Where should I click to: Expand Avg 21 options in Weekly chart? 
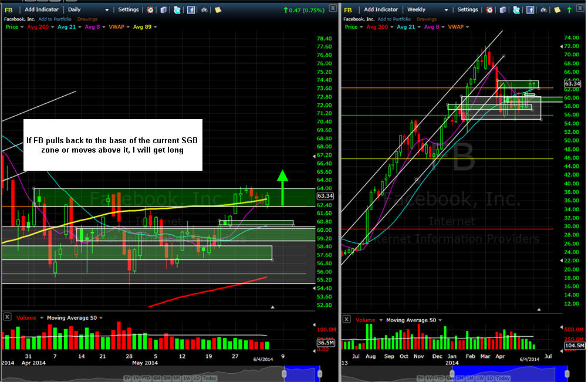point(419,27)
